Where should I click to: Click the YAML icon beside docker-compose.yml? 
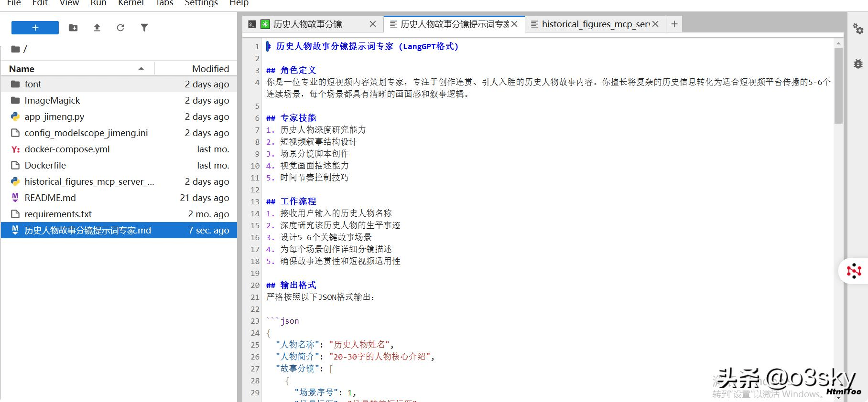(x=15, y=149)
